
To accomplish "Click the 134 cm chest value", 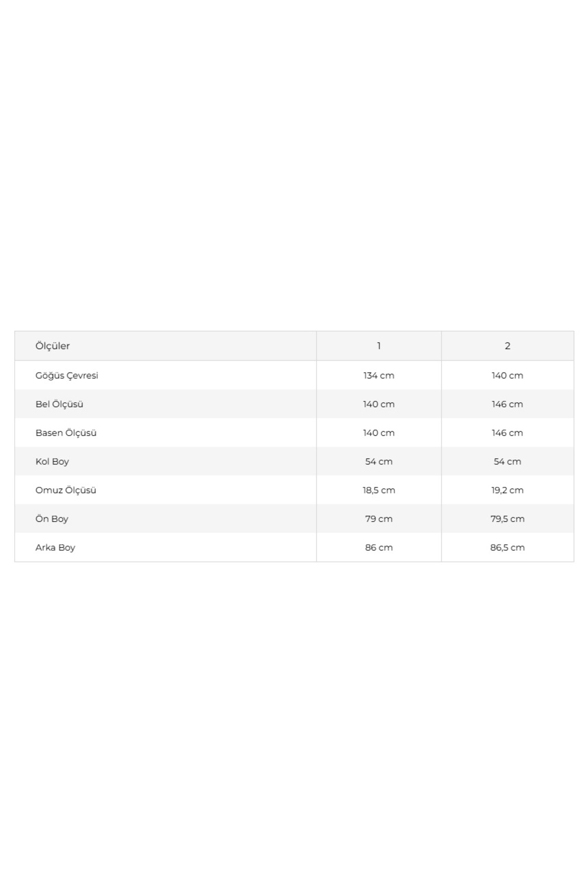I will tap(379, 375).
